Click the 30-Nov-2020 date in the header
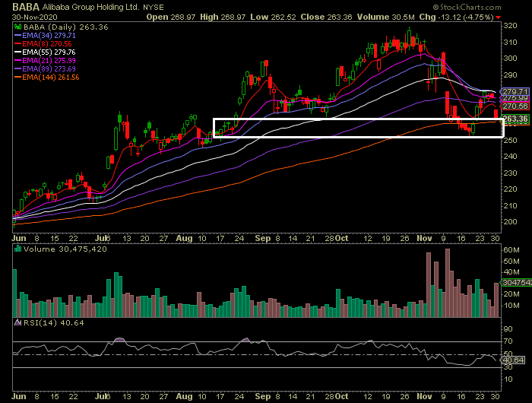 [x=35, y=17]
